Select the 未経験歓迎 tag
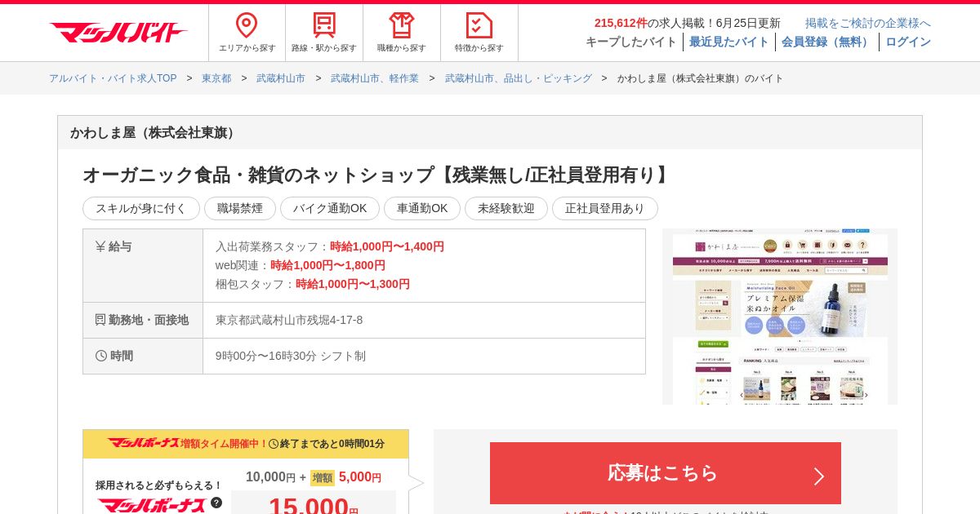 (x=506, y=208)
